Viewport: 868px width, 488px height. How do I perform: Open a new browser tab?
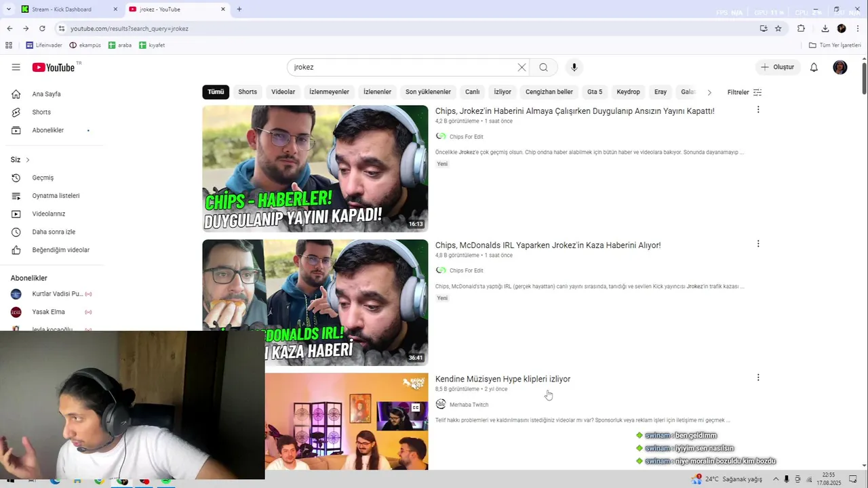point(239,9)
